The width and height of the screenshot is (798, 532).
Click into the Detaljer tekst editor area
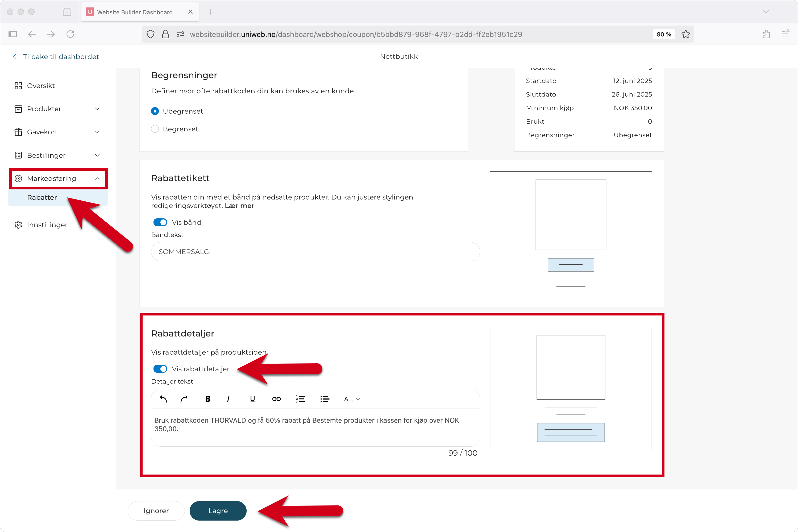tap(315, 427)
